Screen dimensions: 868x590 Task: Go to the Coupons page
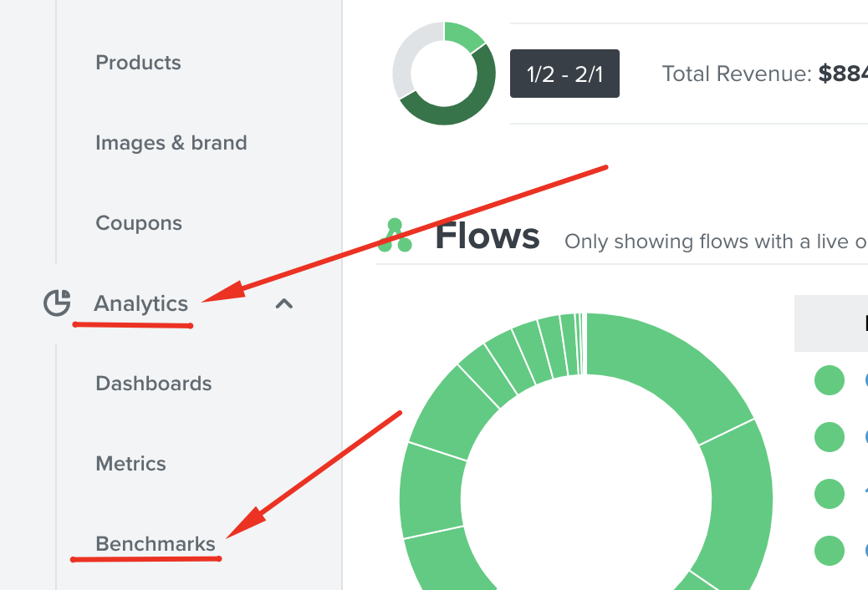(139, 223)
